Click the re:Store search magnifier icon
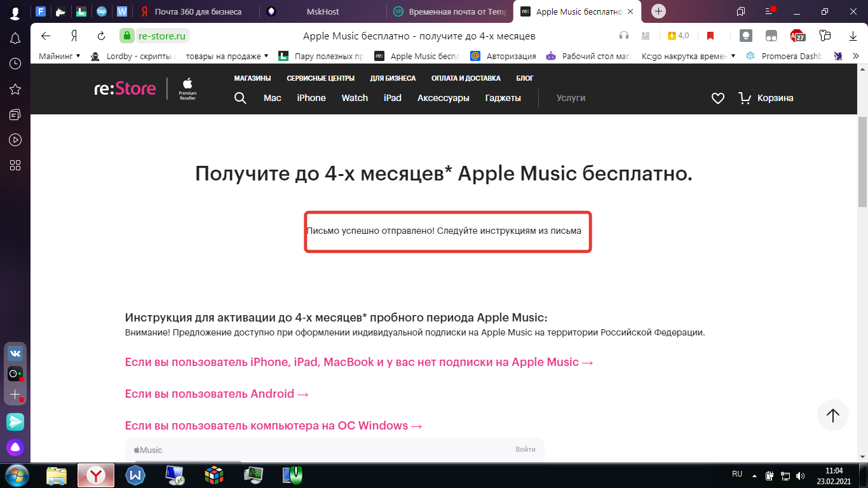The height and width of the screenshot is (488, 868). click(240, 98)
